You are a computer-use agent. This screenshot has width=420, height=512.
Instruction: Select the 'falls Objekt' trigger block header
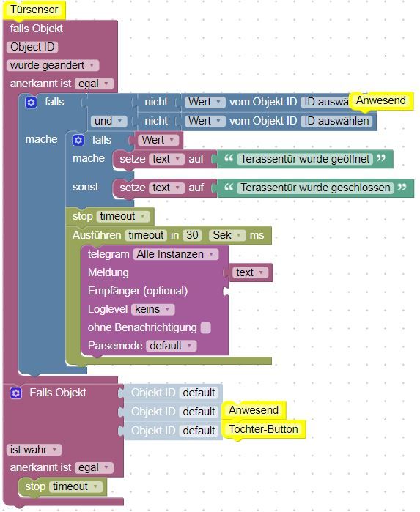pyautogui.click(x=36, y=29)
